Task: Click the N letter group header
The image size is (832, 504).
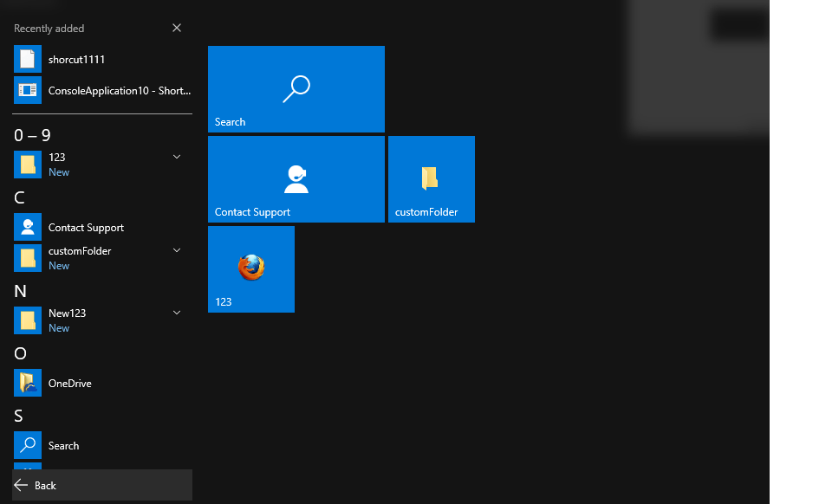Action: point(20,291)
